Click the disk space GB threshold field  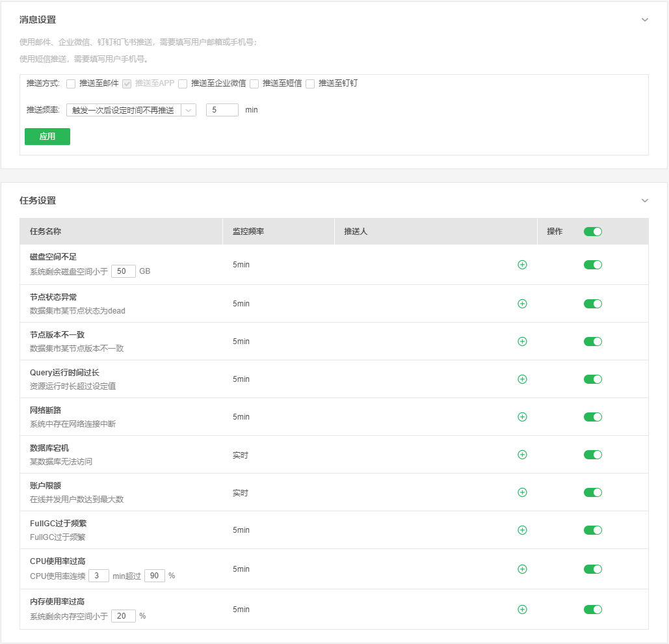click(123, 271)
